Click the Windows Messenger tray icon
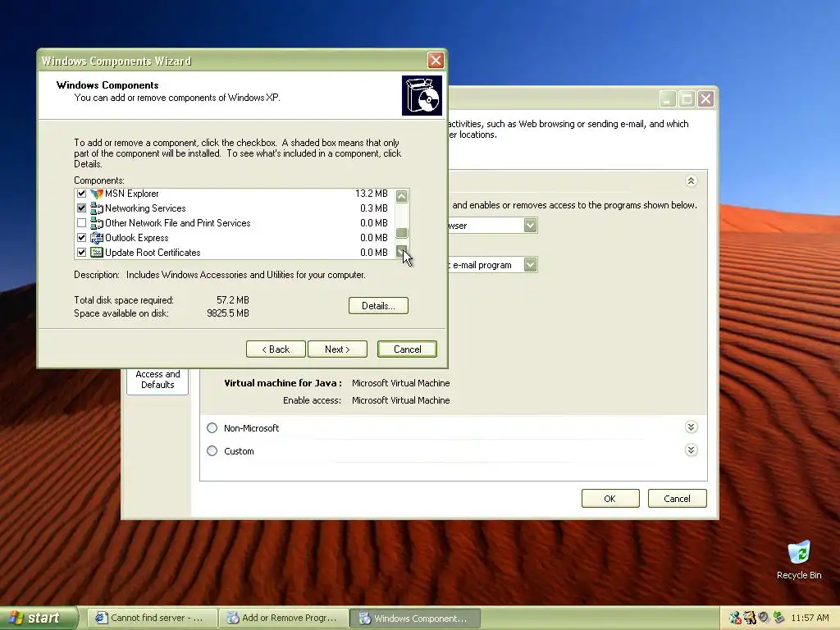This screenshot has height=630, width=840. [x=735, y=618]
